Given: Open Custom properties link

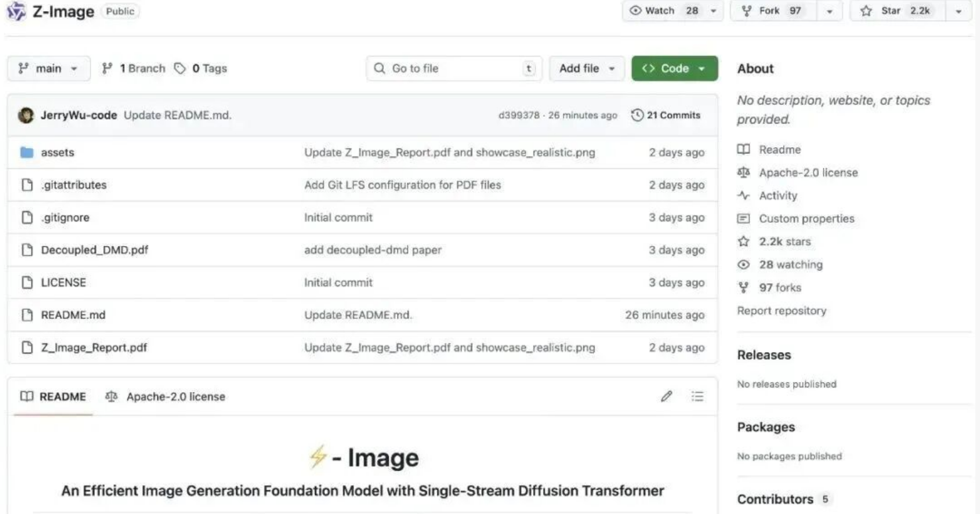Looking at the screenshot, I should 806,219.
